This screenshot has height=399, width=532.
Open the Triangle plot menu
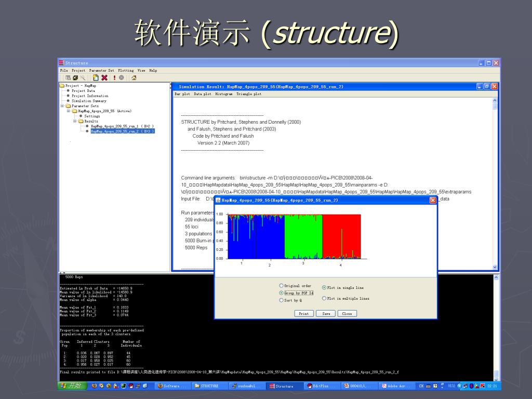pyautogui.click(x=249, y=94)
